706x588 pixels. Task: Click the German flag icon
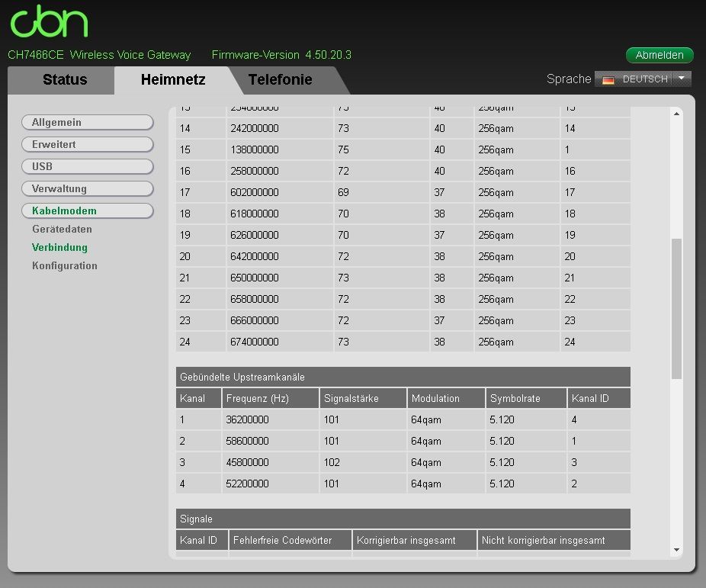608,80
